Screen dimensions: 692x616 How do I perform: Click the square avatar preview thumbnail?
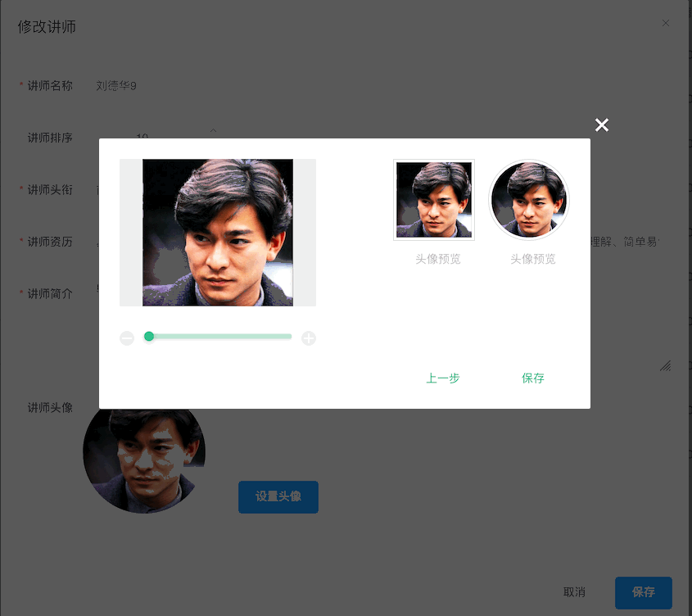[x=434, y=200]
